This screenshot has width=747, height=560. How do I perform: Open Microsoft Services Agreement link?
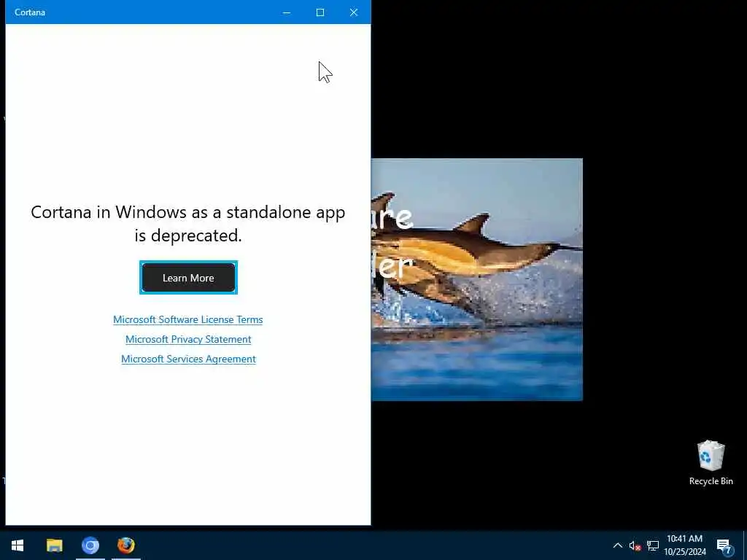click(188, 359)
